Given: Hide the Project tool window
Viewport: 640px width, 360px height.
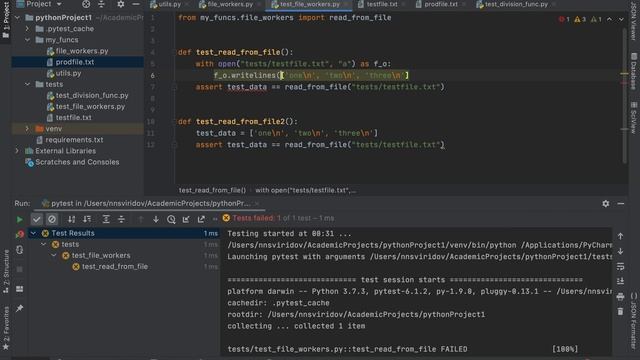Looking at the screenshot, I should pos(136,4).
